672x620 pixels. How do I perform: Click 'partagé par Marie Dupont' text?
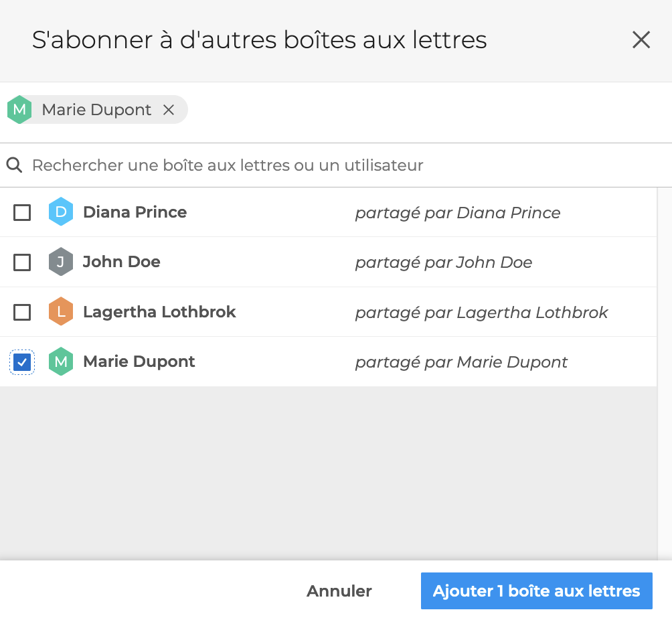[460, 362]
